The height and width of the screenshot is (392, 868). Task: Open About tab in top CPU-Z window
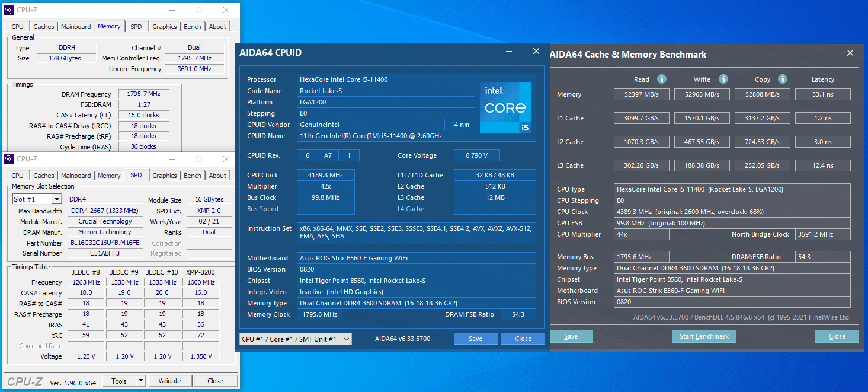click(217, 27)
